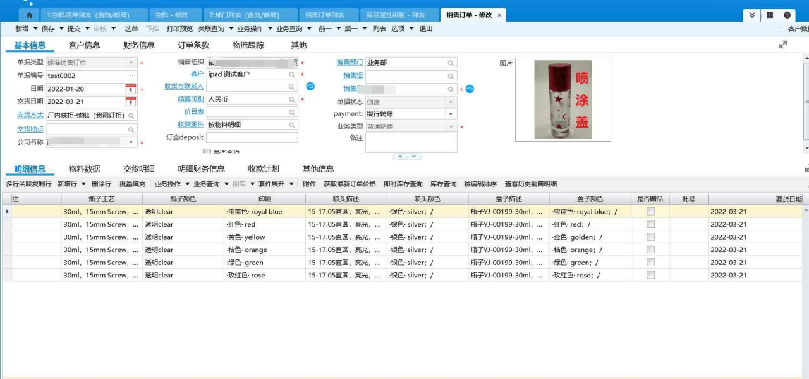Image resolution: width=809 pixels, height=379 pixels.
Task: Tick the checkbox in the red row
Action: [x=651, y=224]
